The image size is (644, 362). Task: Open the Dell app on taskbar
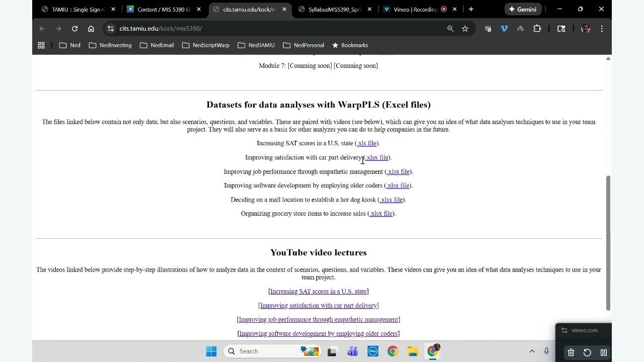(372, 351)
